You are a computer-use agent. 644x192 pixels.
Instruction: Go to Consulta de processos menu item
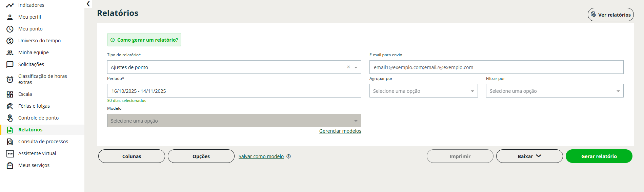coord(43,142)
